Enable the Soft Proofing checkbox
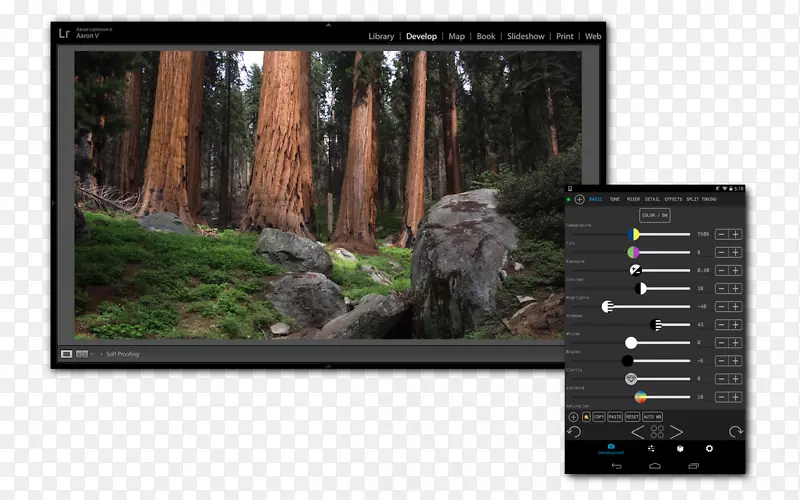 (101, 354)
